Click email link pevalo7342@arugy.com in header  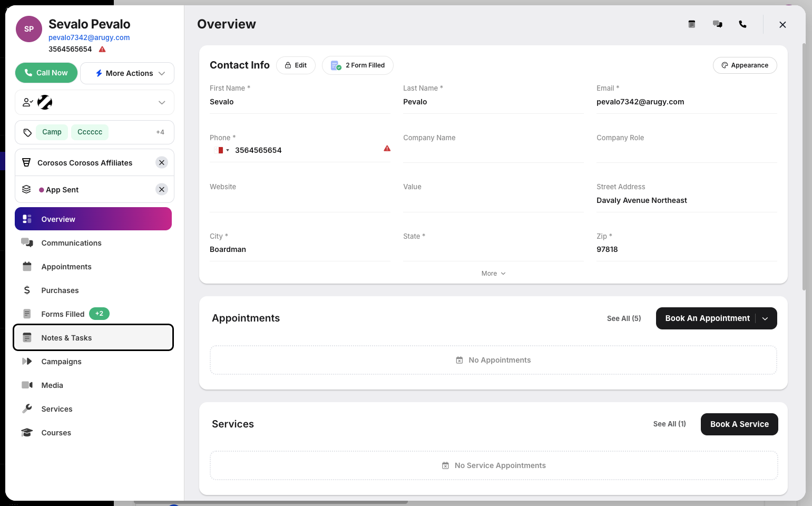pyautogui.click(x=89, y=37)
